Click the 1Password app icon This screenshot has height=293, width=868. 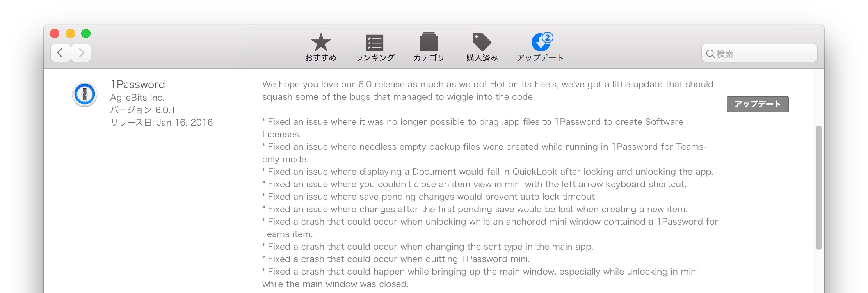tap(85, 94)
